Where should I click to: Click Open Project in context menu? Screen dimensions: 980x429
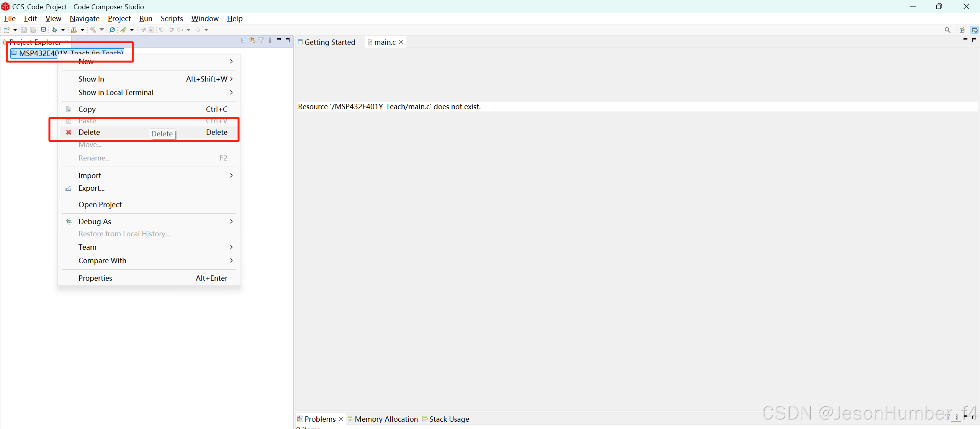(x=100, y=205)
